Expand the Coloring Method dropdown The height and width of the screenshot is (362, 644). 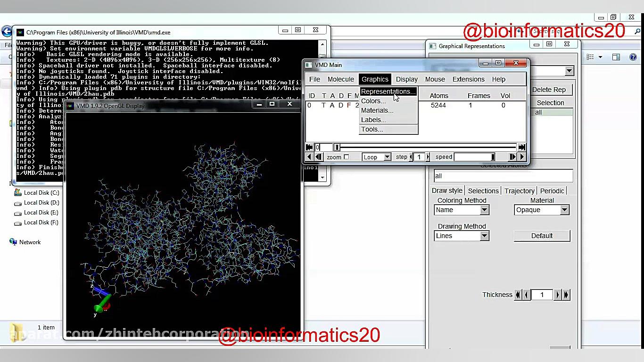click(462, 210)
